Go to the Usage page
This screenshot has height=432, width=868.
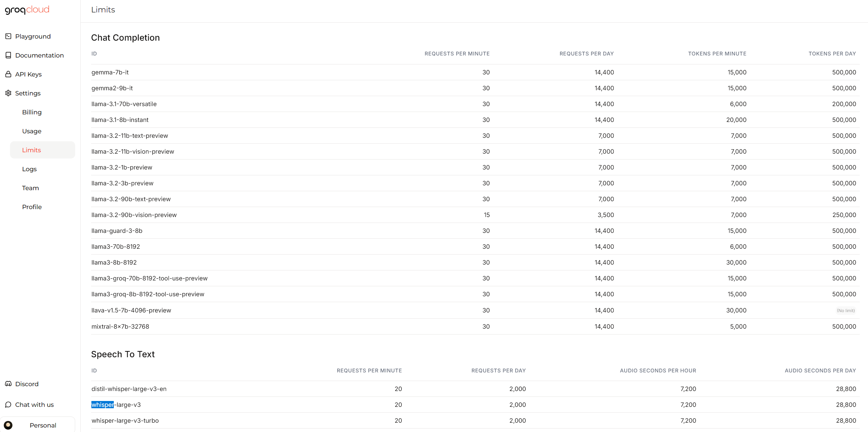coord(32,131)
